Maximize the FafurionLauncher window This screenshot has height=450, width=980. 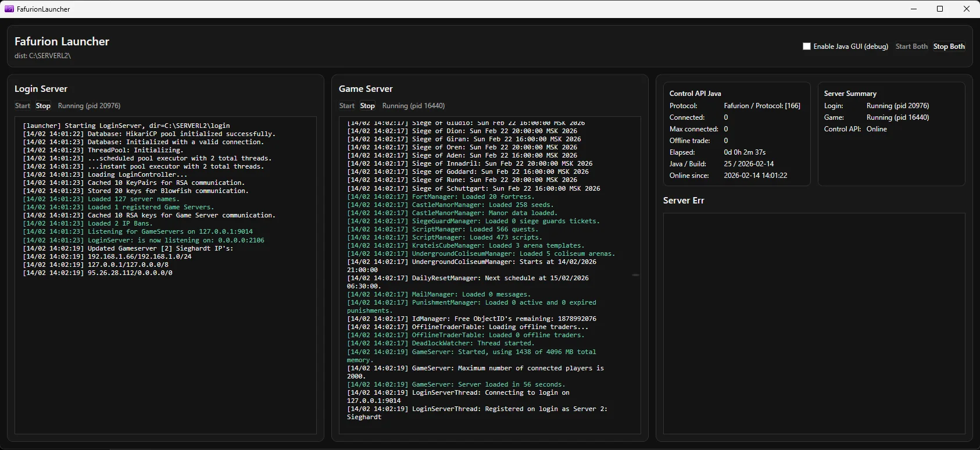940,9
